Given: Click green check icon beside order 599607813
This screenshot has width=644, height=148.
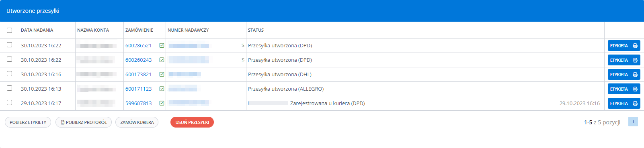Looking at the screenshot, I should [162, 103].
